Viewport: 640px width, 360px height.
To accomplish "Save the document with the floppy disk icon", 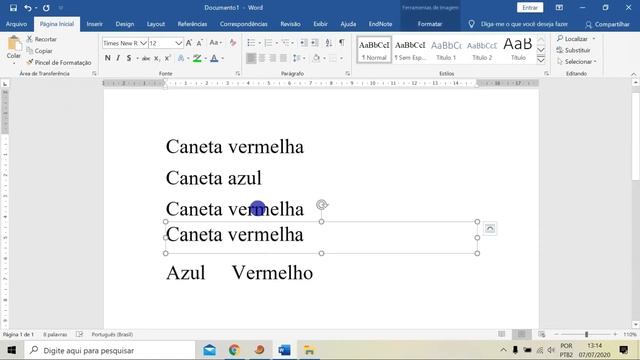I will click(x=13, y=8).
